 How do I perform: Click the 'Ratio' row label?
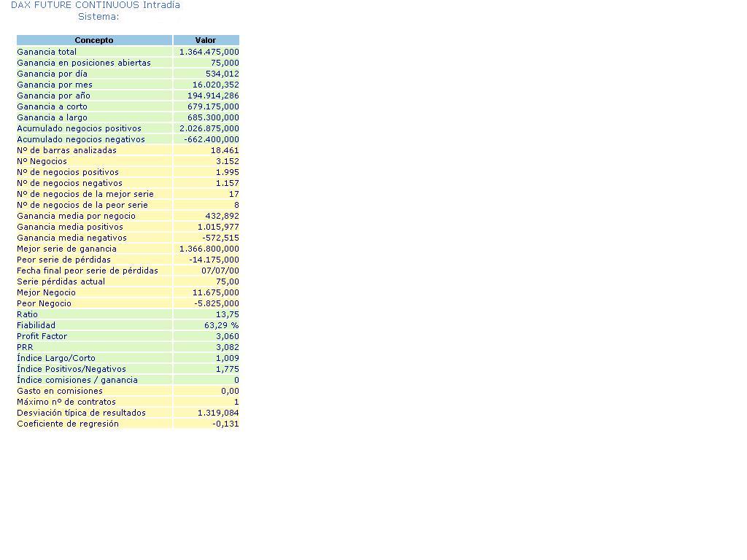click(x=27, y=315)
